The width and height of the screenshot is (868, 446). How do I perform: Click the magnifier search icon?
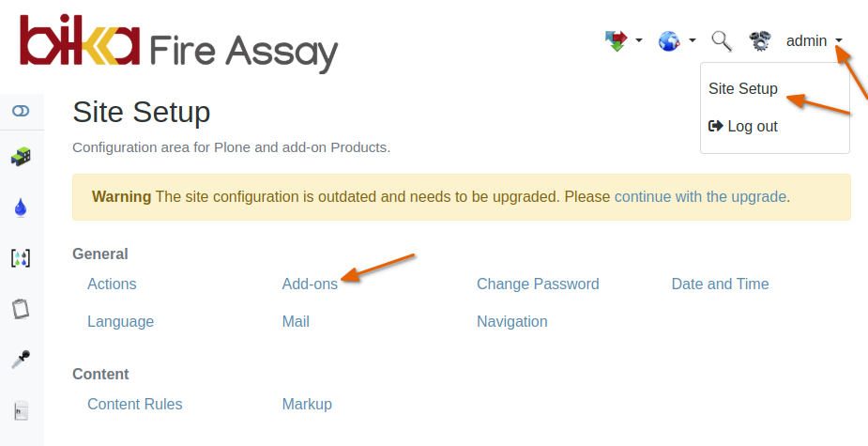pos(721,40)
